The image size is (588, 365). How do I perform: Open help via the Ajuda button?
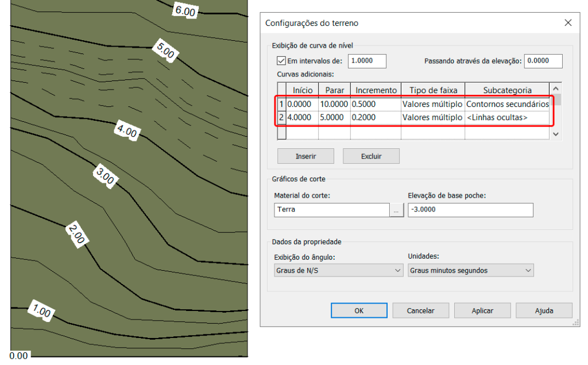tap(543, 310)
